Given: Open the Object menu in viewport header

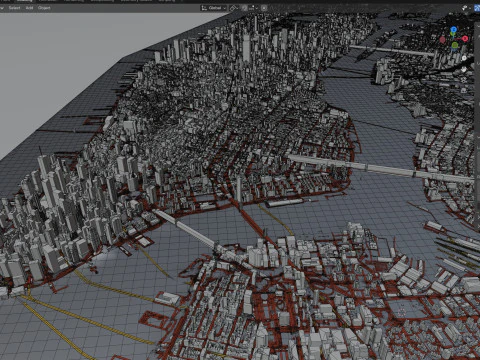Looking at the screenshot, I should [x=44, y=8].
